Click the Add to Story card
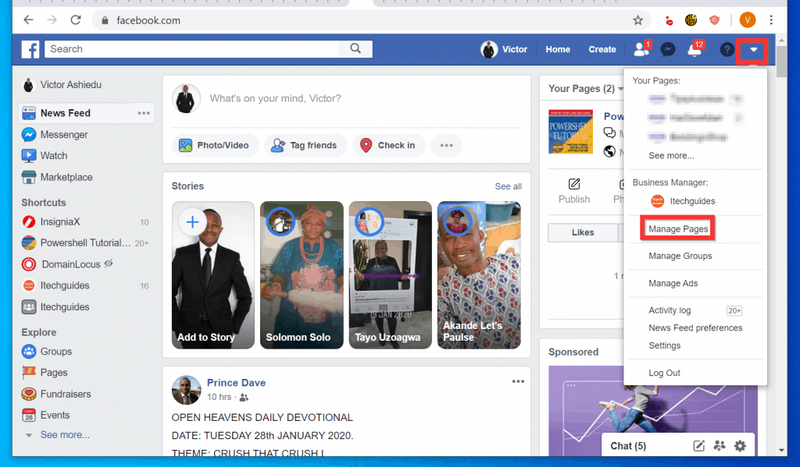 (x=213, y=275)
